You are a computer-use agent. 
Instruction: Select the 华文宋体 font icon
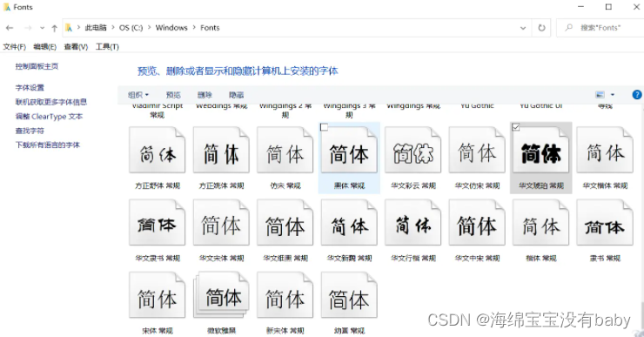coord(221,222)
